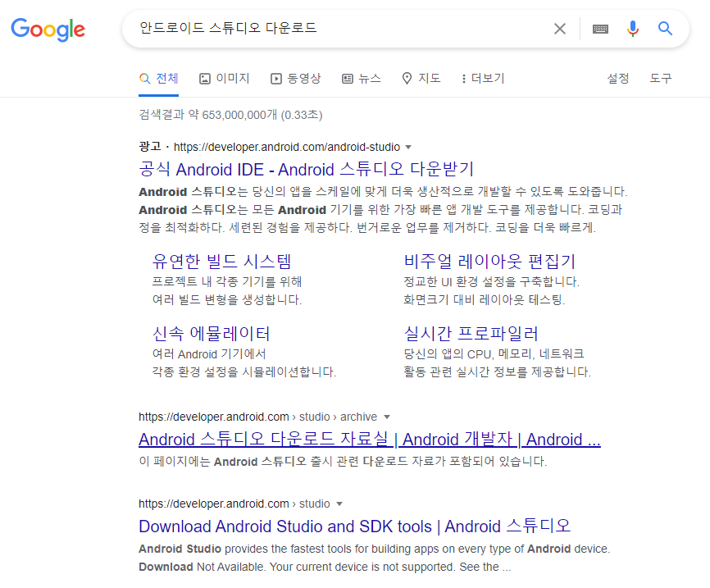
Task: Open the 공식 Android IDE - Android 스튜디오 다운받기 link
Action: pos(306,170)
